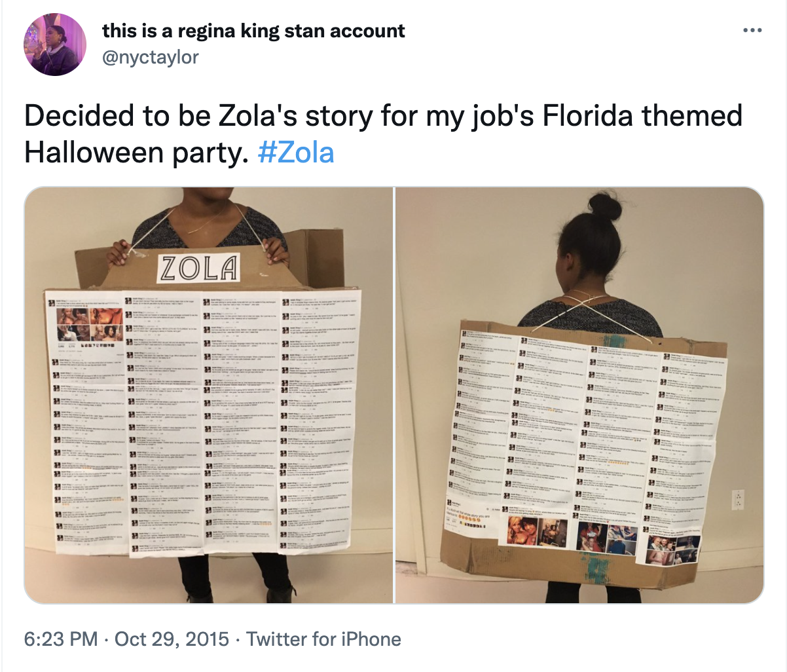Follow the #Zola hashtag link
This screenshot has height=672, width=787.
296,152
